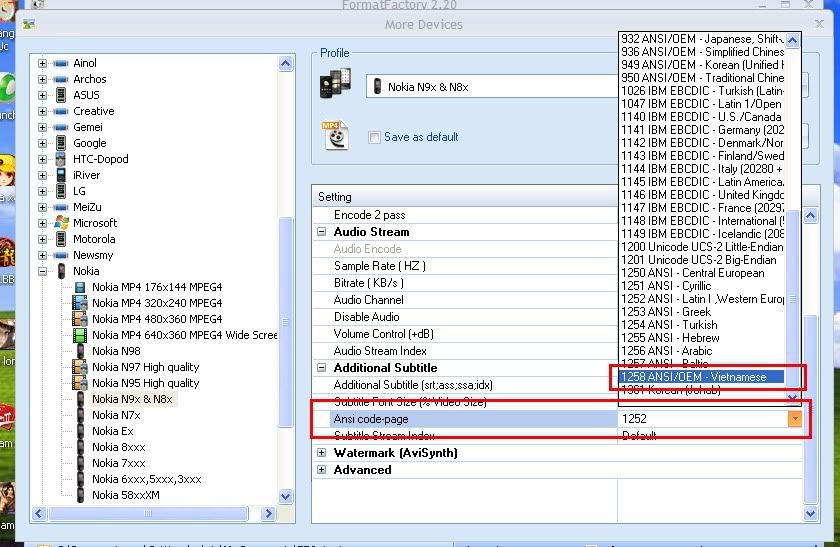Screen dimensions: 840x547
Task: Click the Motorola phone icon
Action: (61, 239)
